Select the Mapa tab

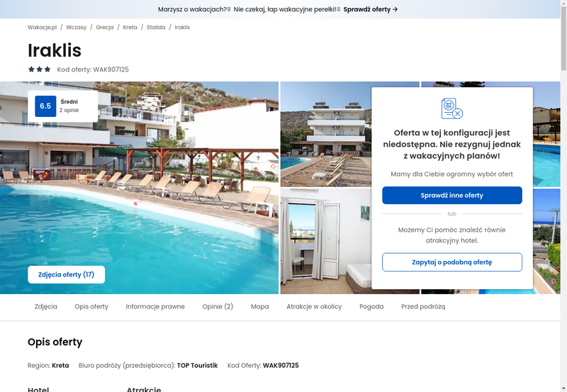point(260,306)
